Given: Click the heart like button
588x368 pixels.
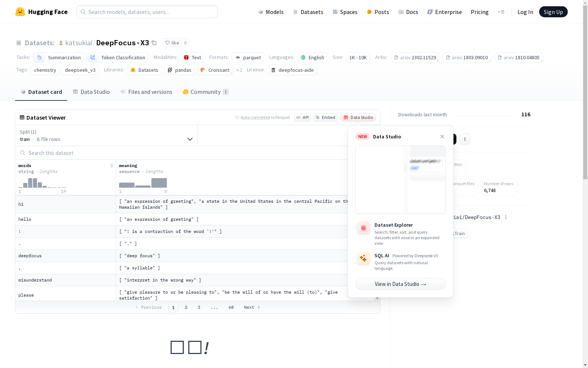Looking at the screenshot, I should coord(172,43).
